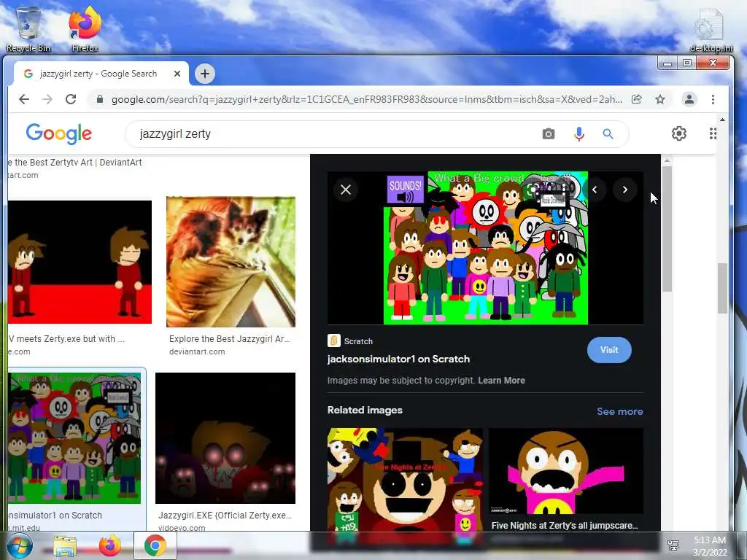Show previous image in preview
The width and height of the screenshot is (747, 560).
coord(595,190)
